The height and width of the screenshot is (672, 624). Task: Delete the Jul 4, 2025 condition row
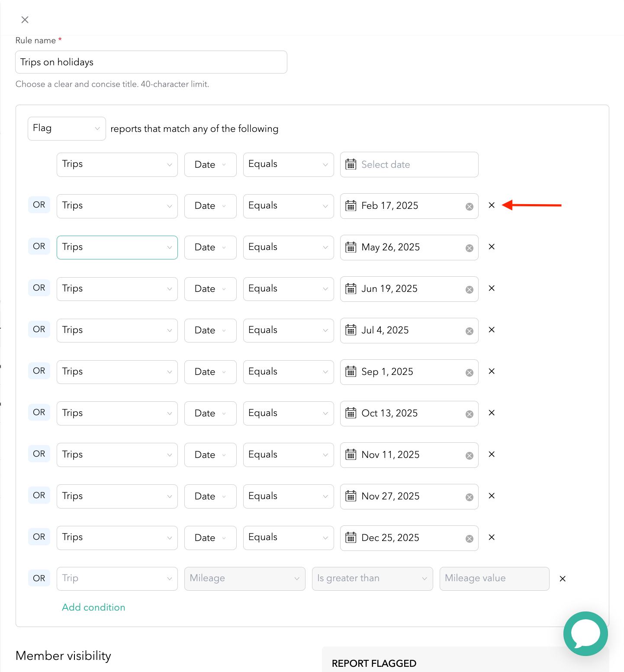[x=492, y=330]
